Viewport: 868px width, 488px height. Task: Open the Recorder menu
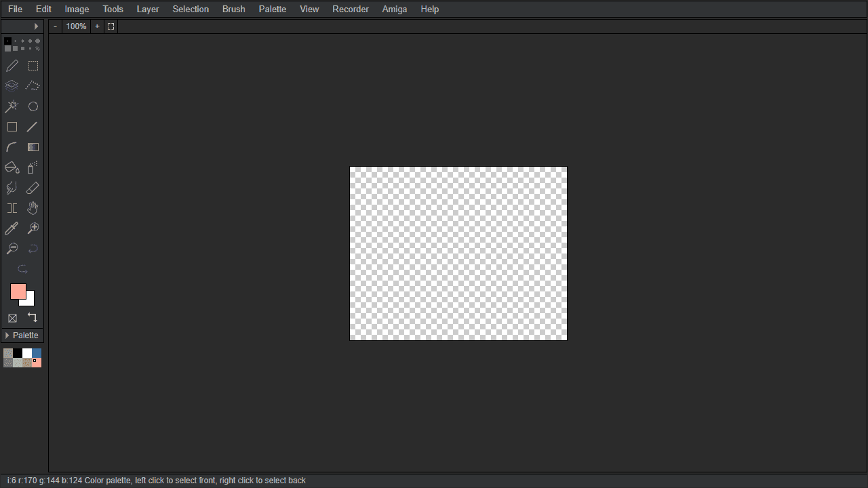click(x=351, y=9)
